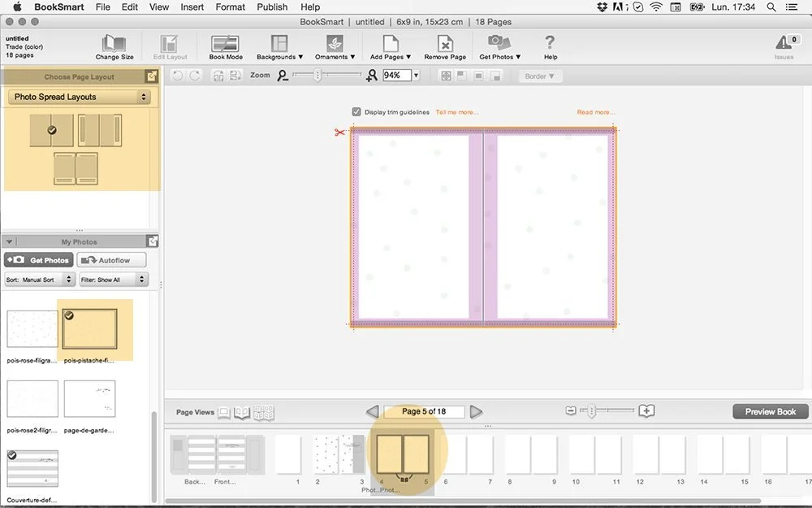Screen dimensions: 812x508
Task: Click the Undo arrow
Action: 177,76
